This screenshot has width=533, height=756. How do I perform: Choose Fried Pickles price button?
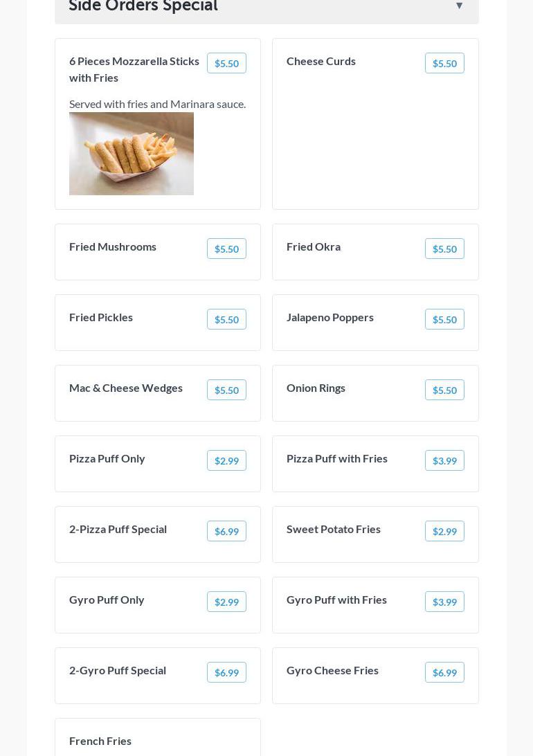click(226, 319)
